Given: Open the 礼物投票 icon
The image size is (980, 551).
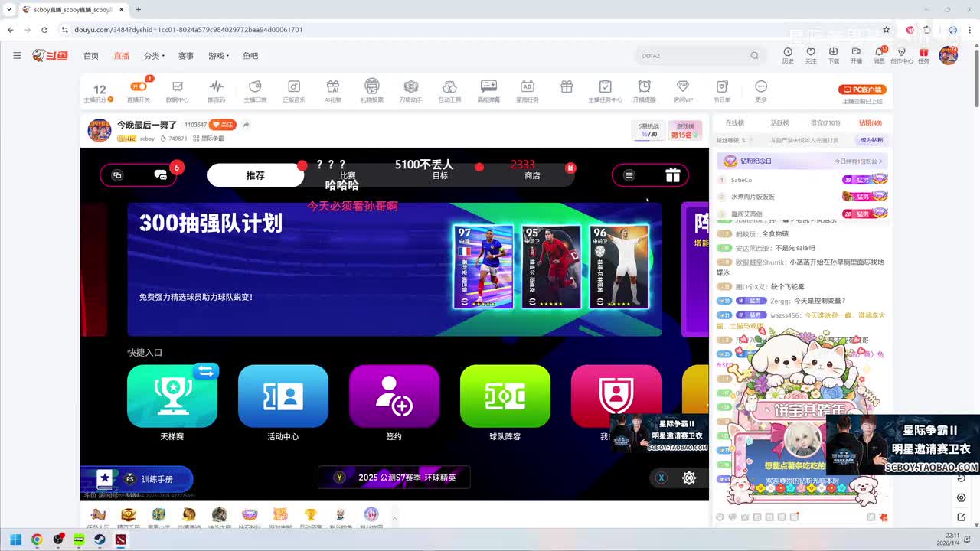Looking at the screenshot, I should coord(372,86).
